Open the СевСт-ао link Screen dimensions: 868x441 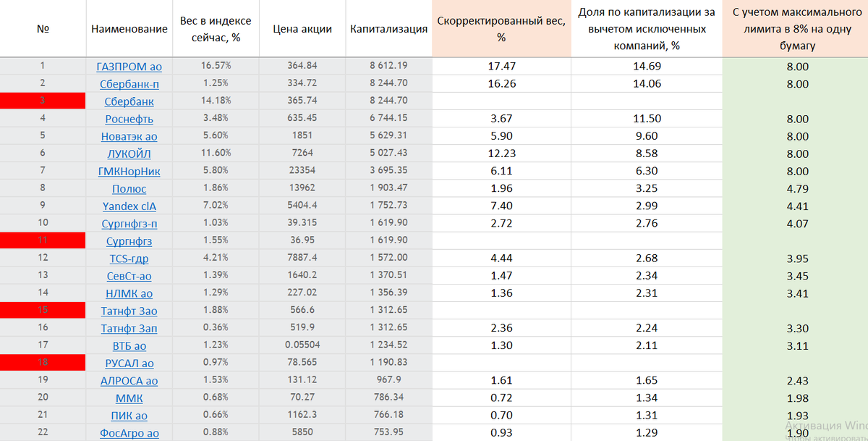point(129,276)
